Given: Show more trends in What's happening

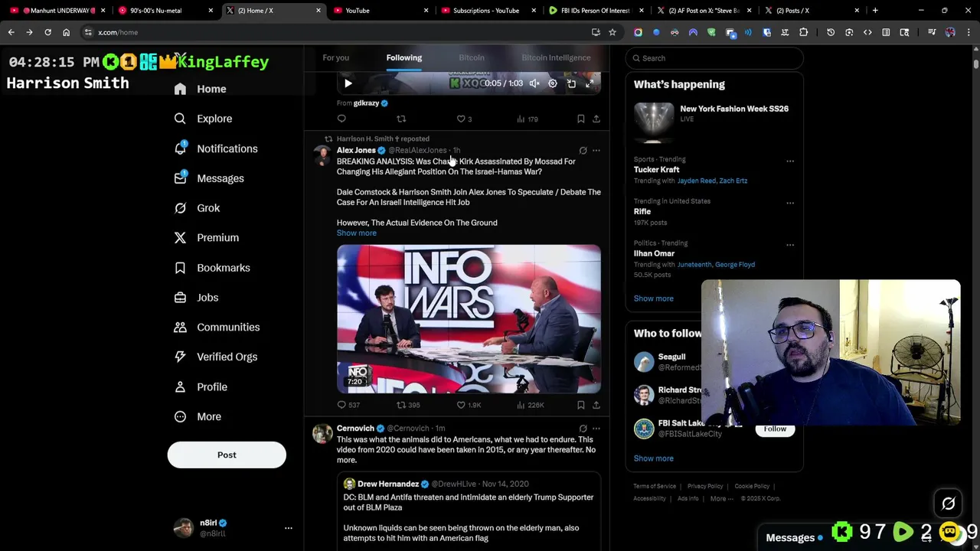Looking at the screenshot, I should click(x=654, y=298).
